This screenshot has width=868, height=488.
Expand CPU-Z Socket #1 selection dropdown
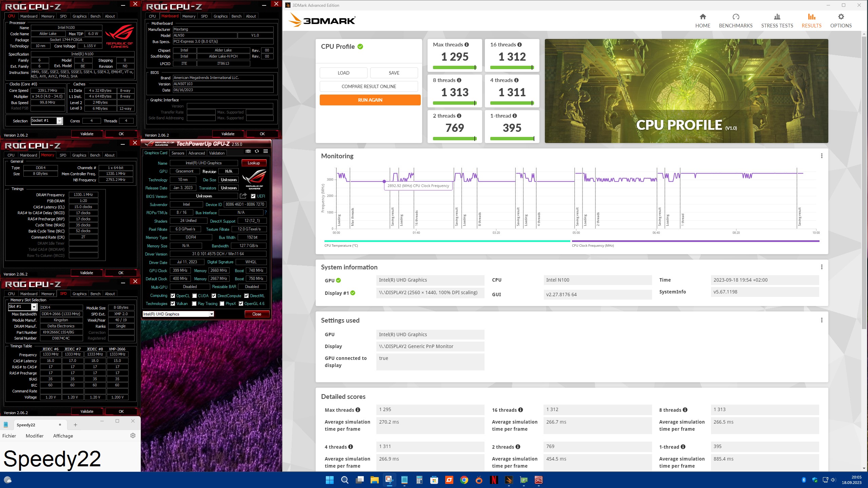59,121
